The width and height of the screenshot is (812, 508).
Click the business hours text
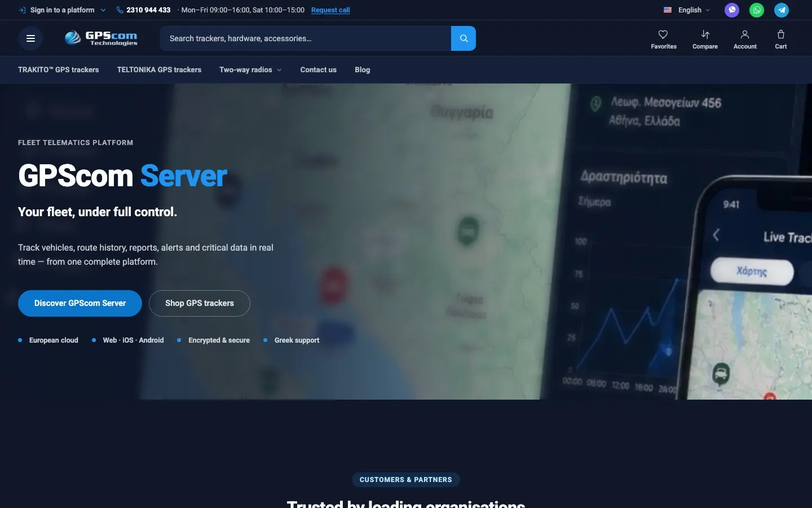243,10
